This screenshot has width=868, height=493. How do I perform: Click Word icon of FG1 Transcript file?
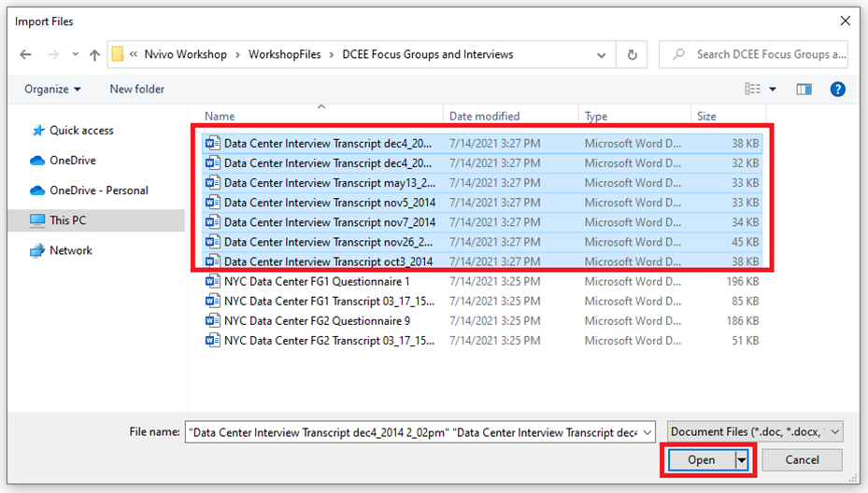click(213, 301)
